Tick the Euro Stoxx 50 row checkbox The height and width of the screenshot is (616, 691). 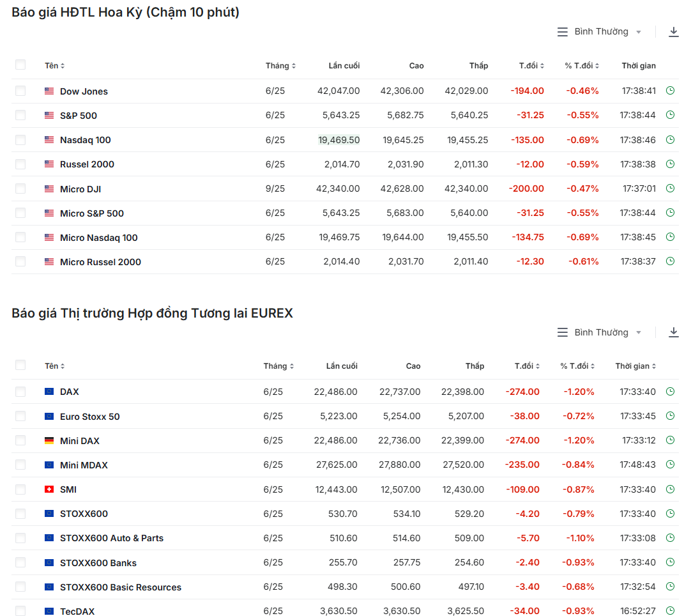[20, 416]
